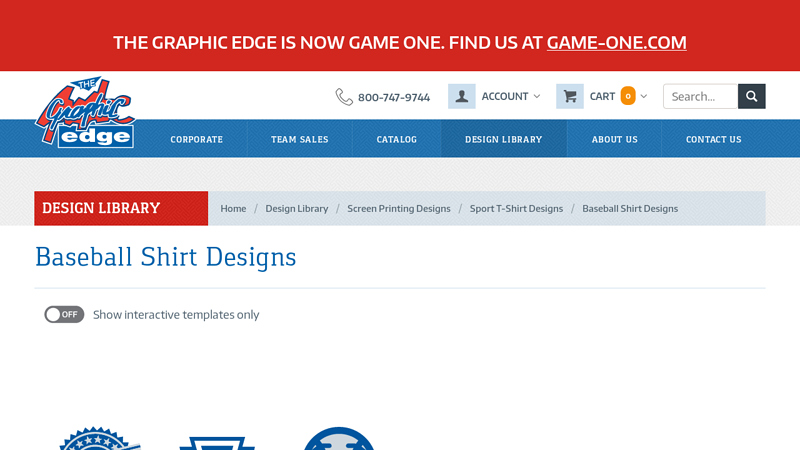This screenshot has height=450, width=800.
Task: Open the home plate design thumbnail
Action: pyautogui.click(x=217, y=443)
